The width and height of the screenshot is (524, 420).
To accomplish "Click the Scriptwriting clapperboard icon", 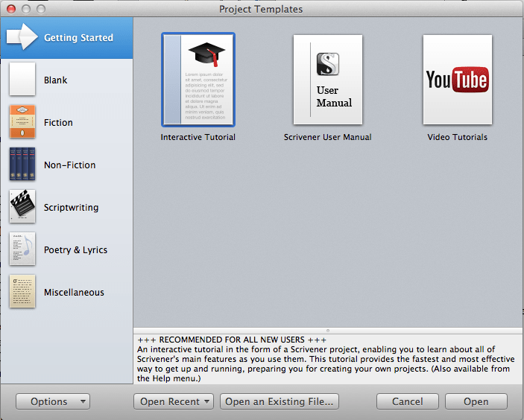I will coord(22,206).
